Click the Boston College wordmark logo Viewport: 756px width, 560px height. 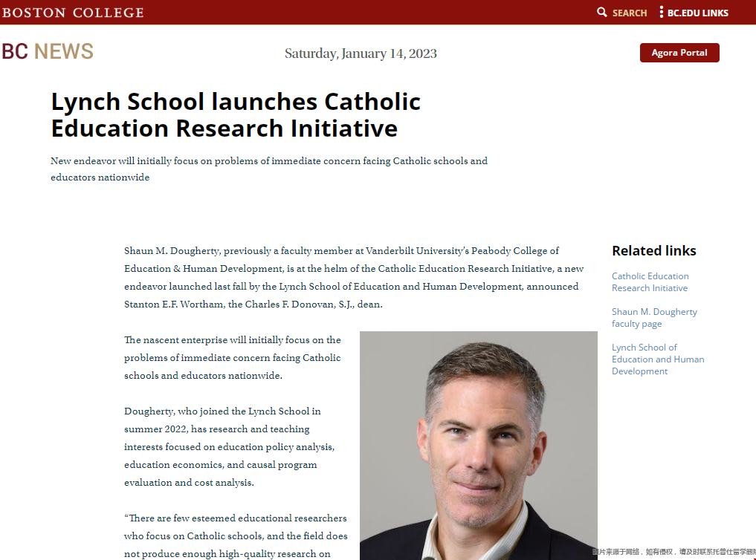click(73, 13)
